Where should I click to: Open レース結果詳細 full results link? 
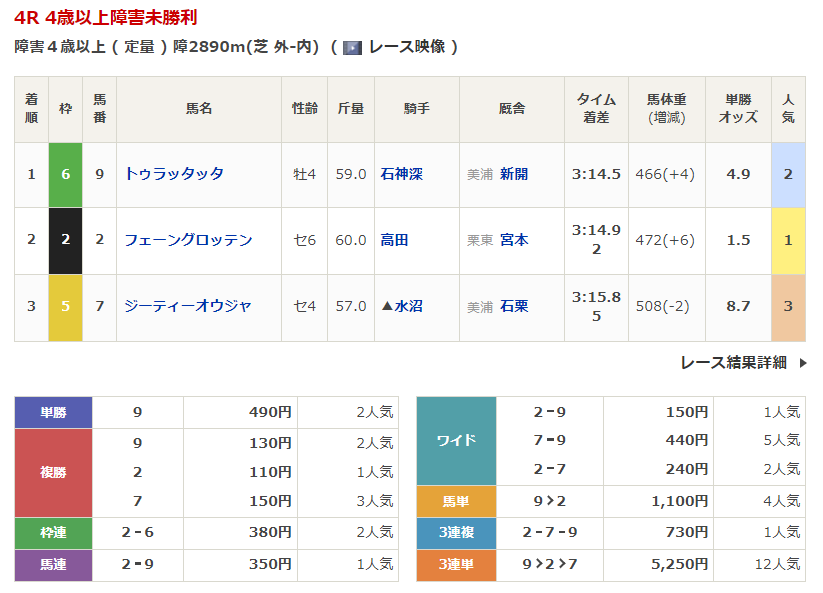point(733,363)
